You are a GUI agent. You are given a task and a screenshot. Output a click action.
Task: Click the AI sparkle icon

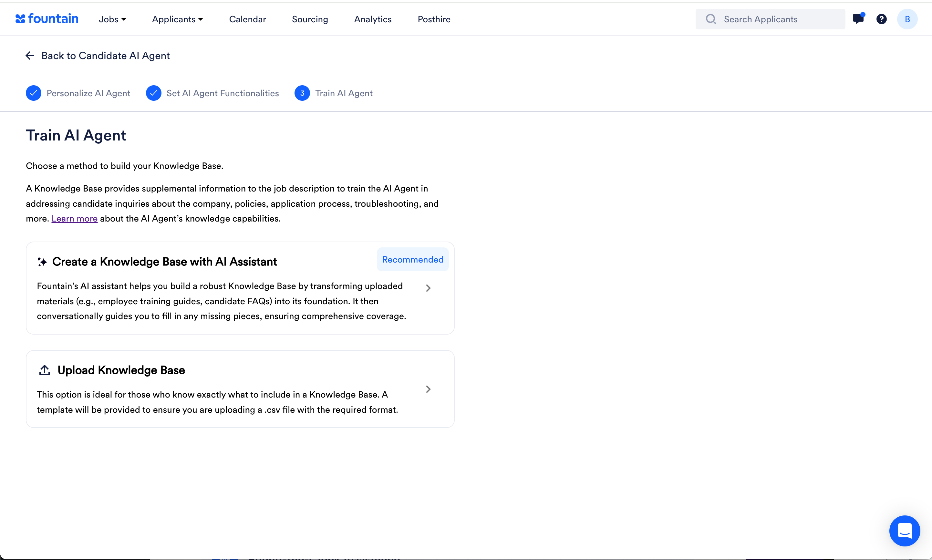[42, 262]
